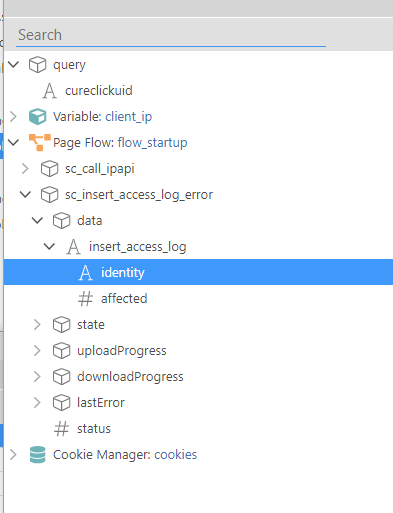This screenshot has width=393, height=513.
Task: Click the text type icon beside cureclickuid
Action: [50, 91]
